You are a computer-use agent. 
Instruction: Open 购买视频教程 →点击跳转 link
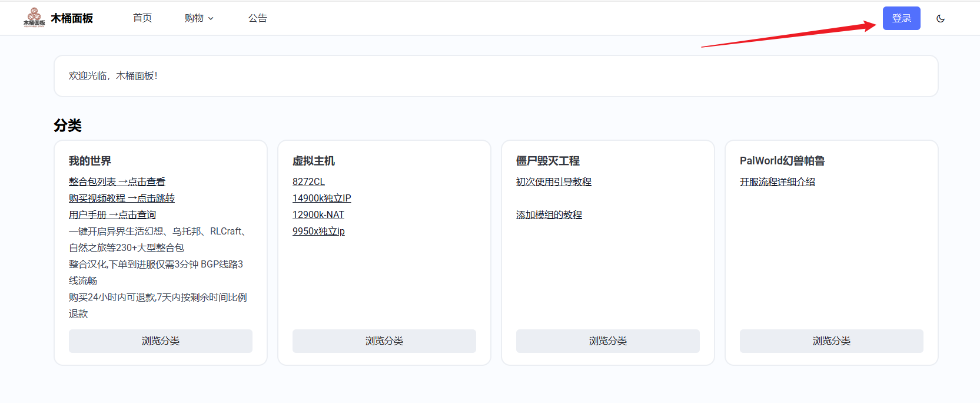[x=122, y=199]
